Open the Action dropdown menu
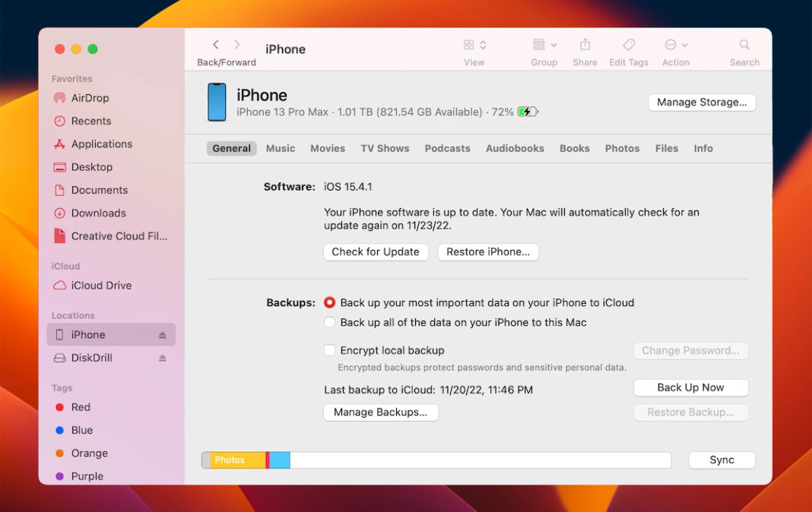The height and width of the screenshot is (512, 812). tap(675, 45)
